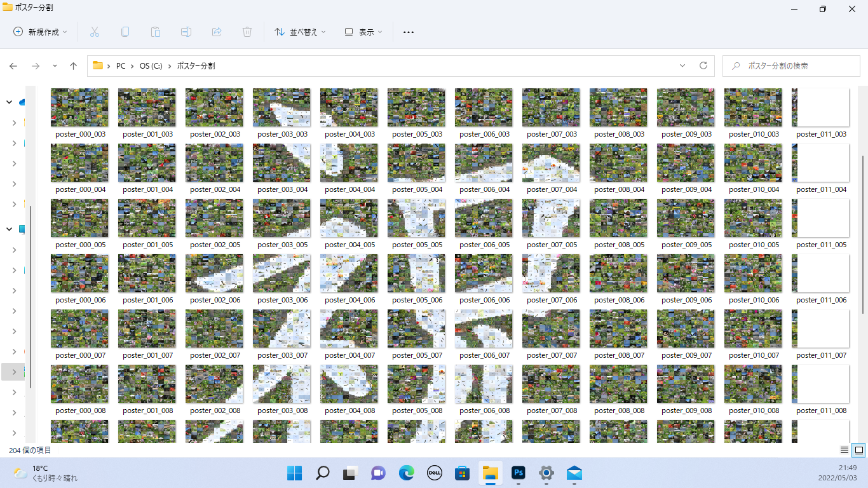
Task: Open the Chat app on taskbar
Action: click(378, 473)
